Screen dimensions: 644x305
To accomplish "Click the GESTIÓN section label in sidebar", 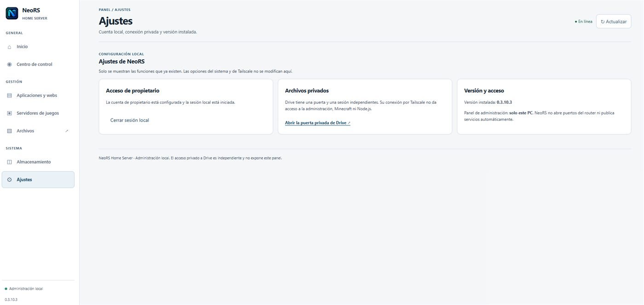I will point(14,82).
